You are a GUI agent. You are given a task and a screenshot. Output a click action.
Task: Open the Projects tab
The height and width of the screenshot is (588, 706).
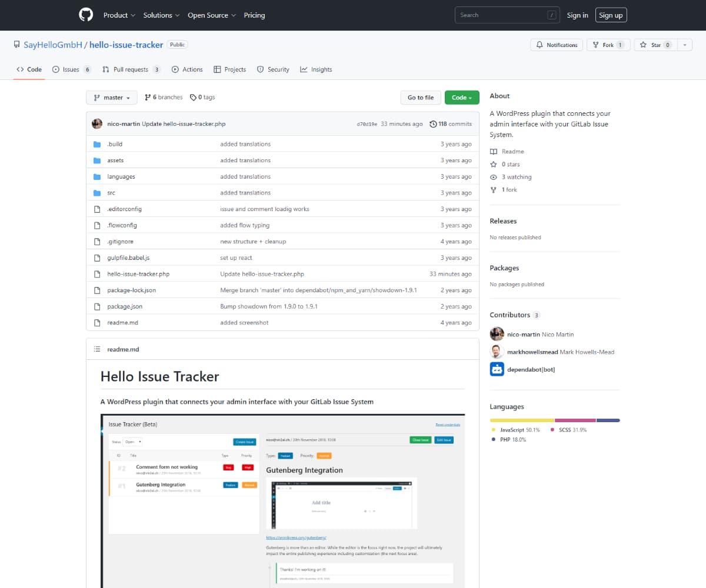[229, 69]
